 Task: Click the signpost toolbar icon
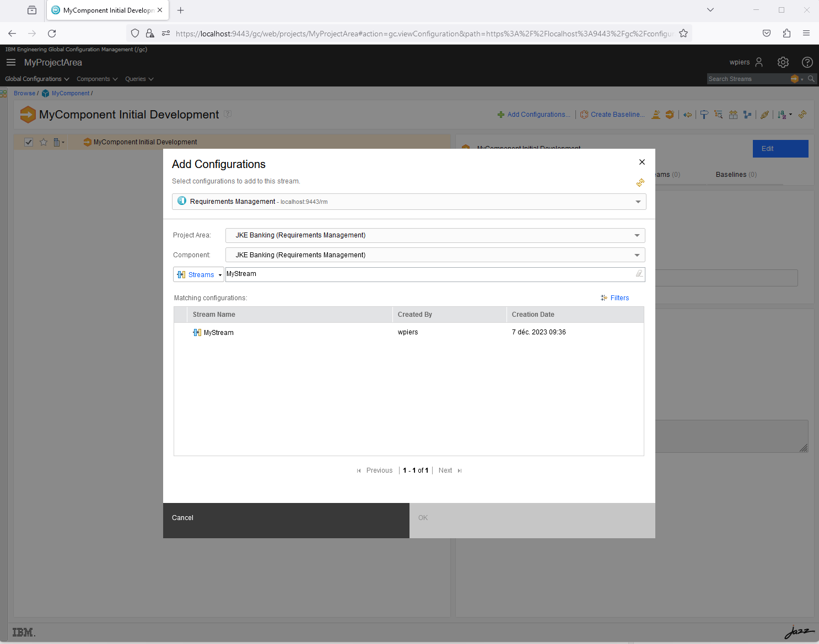[x=704, y=115]
